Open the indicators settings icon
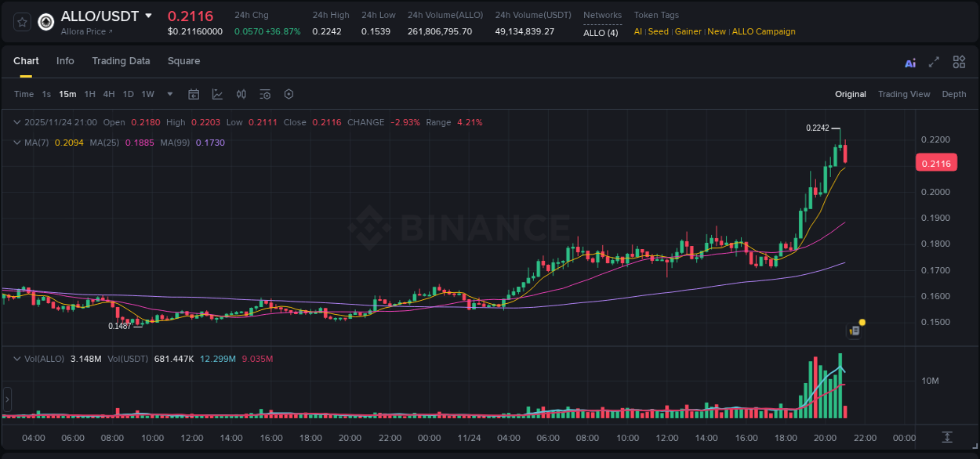 click(265, 93)
